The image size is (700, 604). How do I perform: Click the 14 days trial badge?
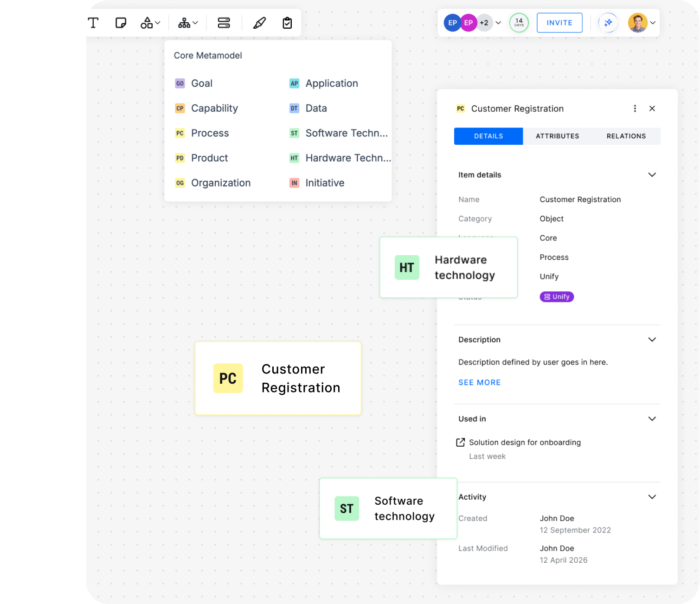[519, 23]
